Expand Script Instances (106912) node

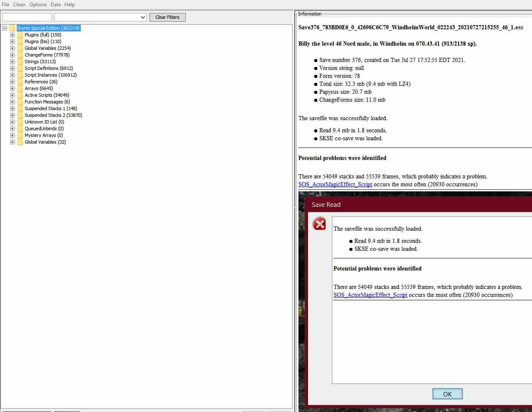click(x=12, y=75)
